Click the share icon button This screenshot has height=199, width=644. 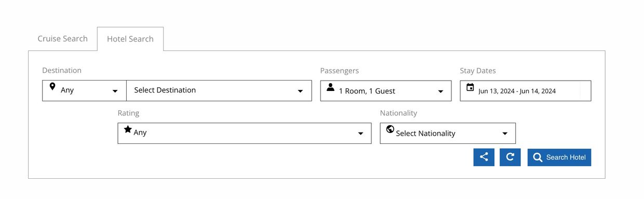pos(484,157)
